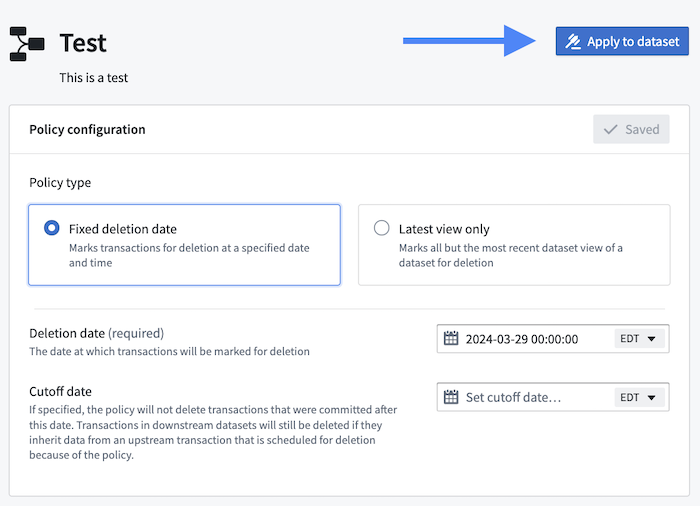Open the EDT timezone dropdown for Cutoff date
Screen dimensions: 700x506
click(x=639, y=397)
